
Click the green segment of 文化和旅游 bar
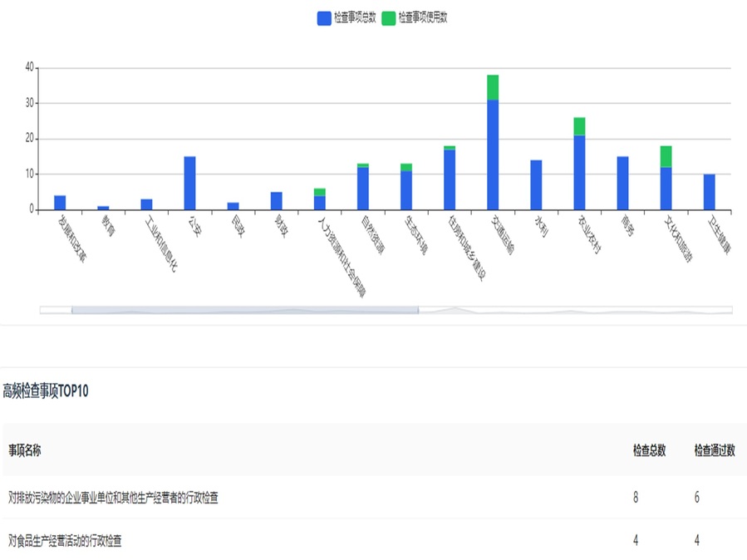pyautogui.click(x=666, y=156)
